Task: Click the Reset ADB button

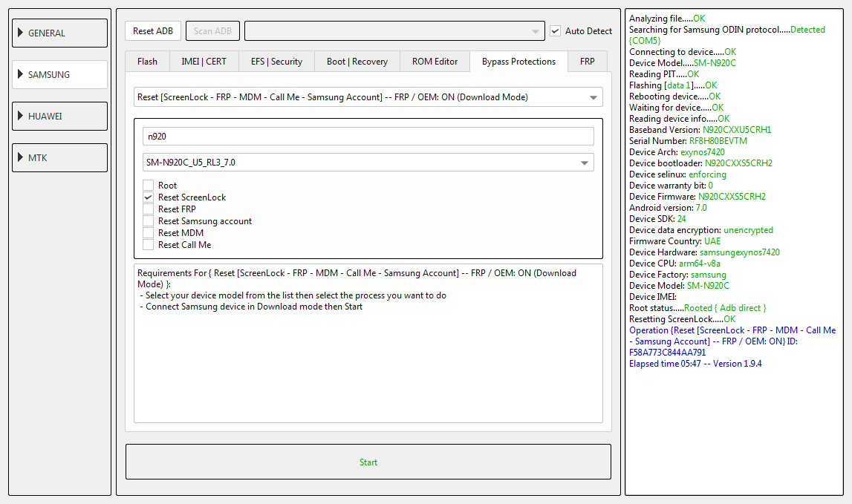Action: coord(153,31)
